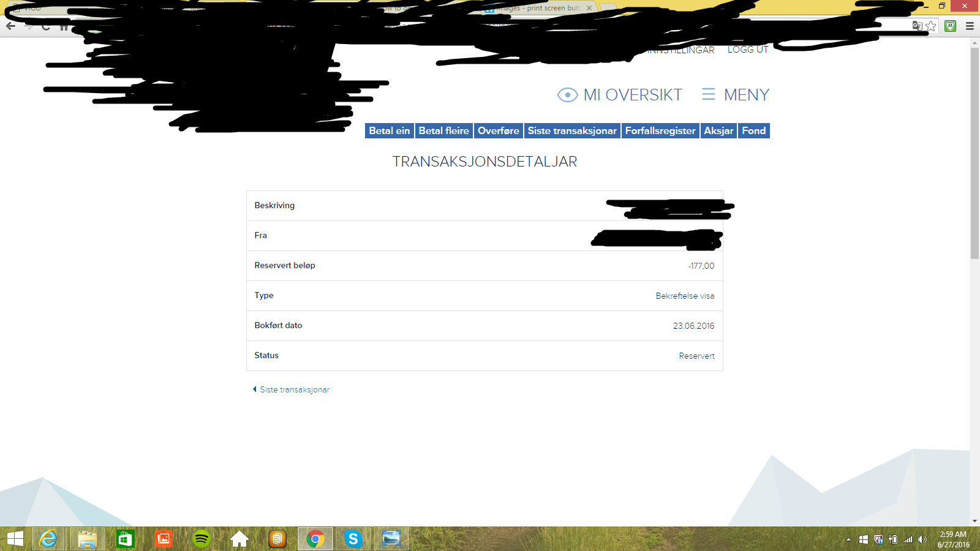This screenshot has width=980, height=551.
Task: Open the Siste transaksjonar tab
Action: point(572,131)
